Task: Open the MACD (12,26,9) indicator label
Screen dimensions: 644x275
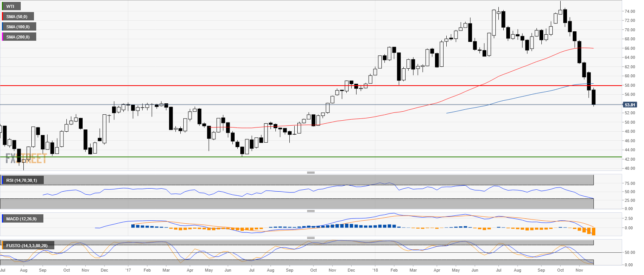Action: click(22, 219)
